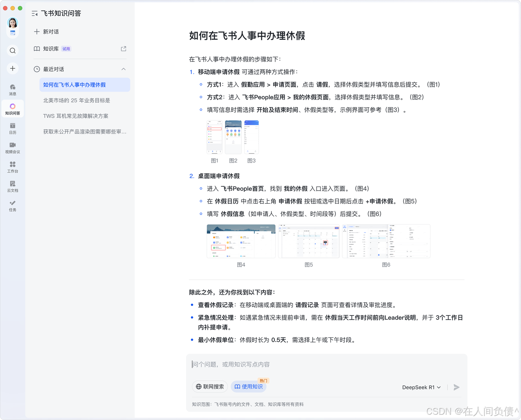
Task: Open thumbnail 图4 desktop screenshot
Action: (241, 241)
